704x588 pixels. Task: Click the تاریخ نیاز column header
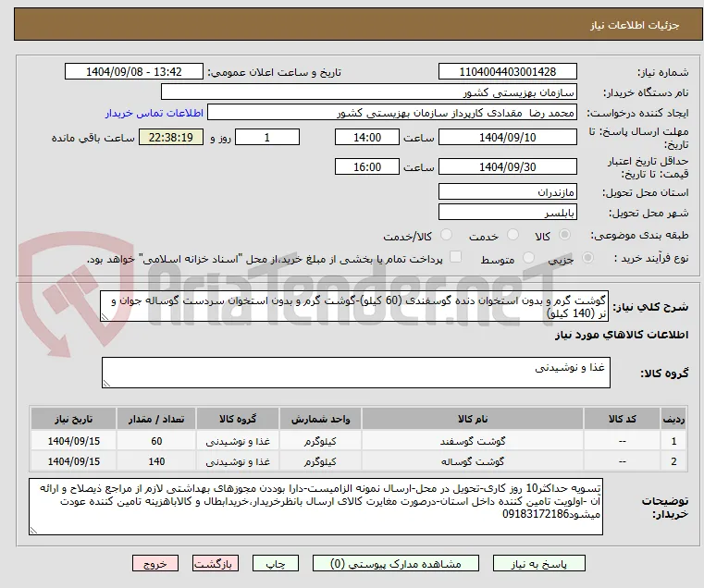point(74,419)
